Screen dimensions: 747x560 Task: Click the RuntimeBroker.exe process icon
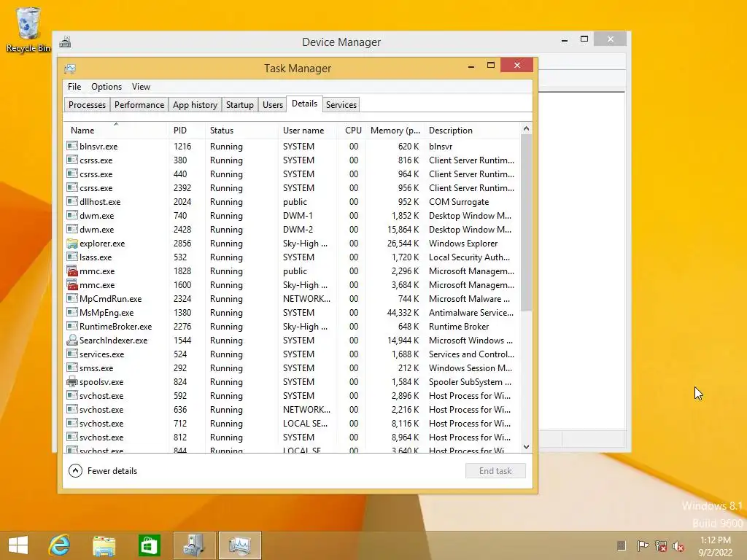tap(72, 326)
